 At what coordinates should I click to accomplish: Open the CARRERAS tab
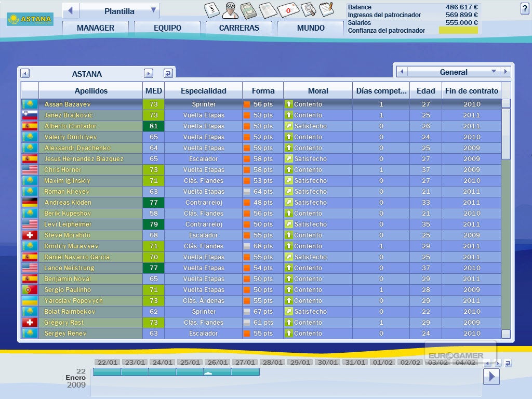tap(239, 28)
